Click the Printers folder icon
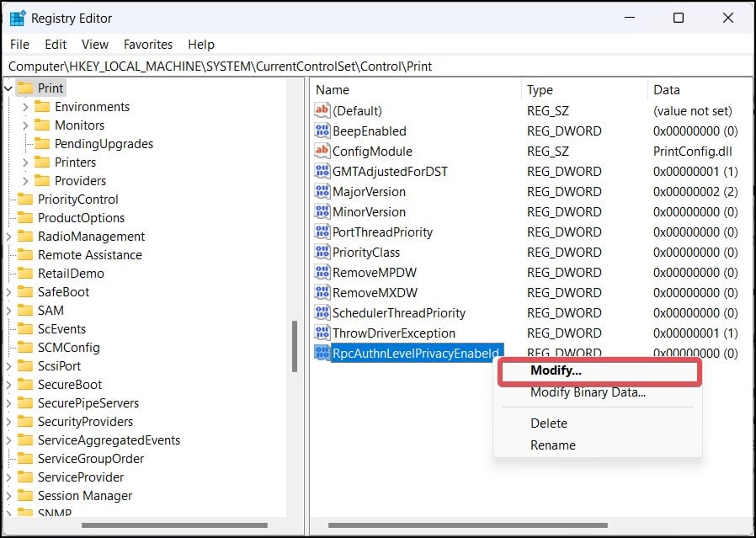This screenshot has width=756, height=538. pos(42,162)
